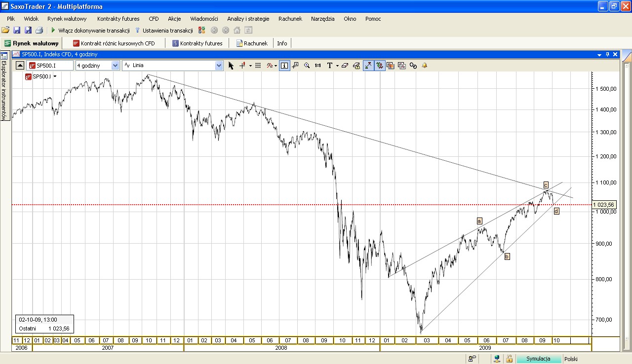Open the Eksplorator instrumentów side panel
Viewport: 632px width, 364px height.
(4, 85)
